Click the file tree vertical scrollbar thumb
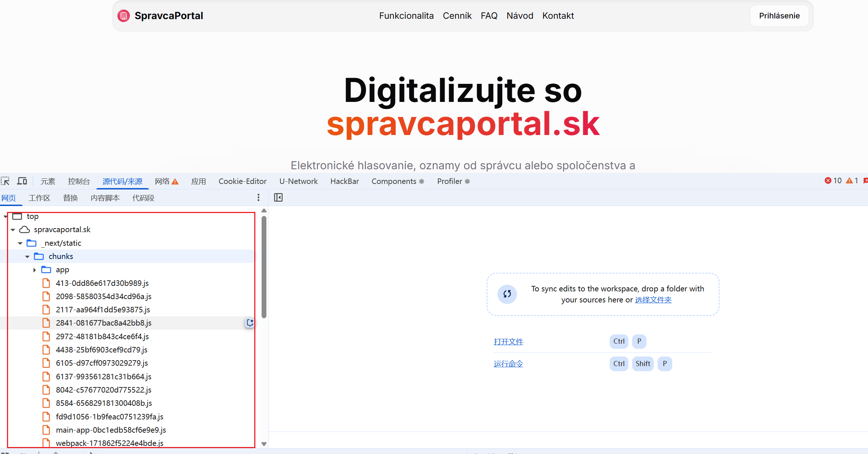 point(264,267)
